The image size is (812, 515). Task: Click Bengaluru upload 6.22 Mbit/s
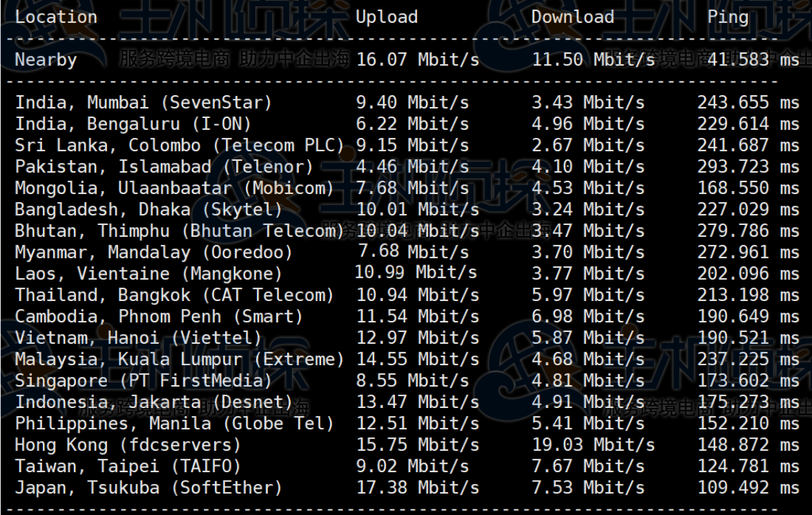pyautogui.click(x=412, y=124)
